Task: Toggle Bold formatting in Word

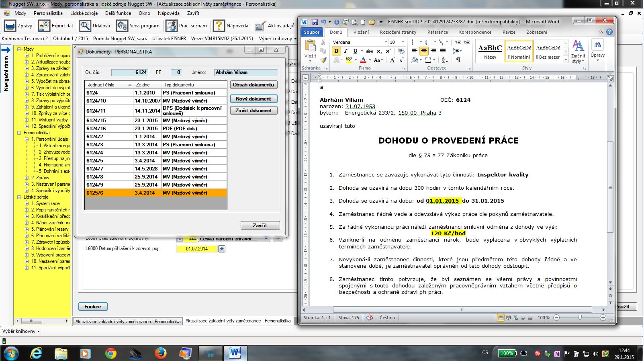Action: click(336, 51)
